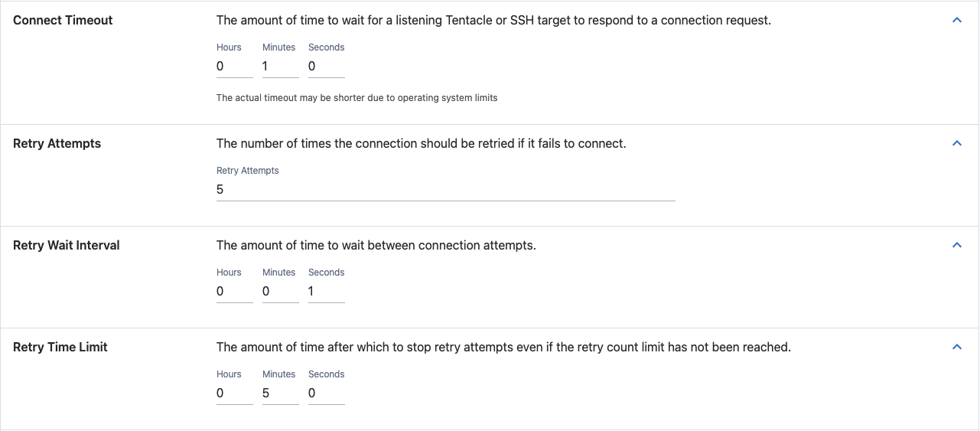Image resolution: width=980 pixels, height=431 pixels.
Task: Collapse the Connect Timeout section chevron
Action: coord(956,21)
